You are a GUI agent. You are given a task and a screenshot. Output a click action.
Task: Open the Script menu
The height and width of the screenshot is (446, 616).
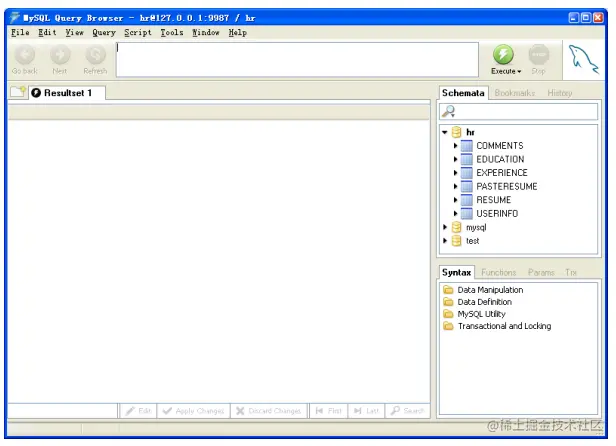click(x=138, y=33)
